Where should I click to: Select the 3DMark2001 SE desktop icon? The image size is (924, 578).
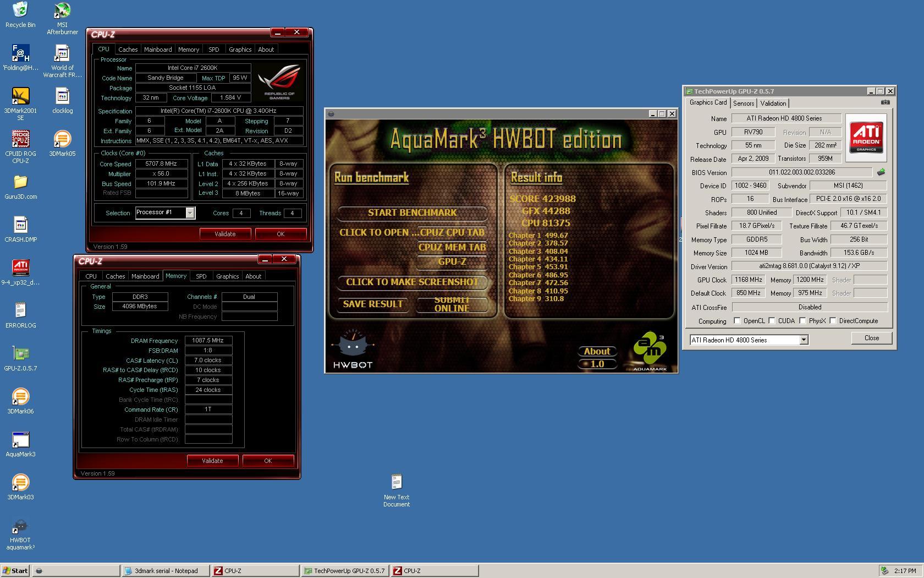point(20,104)
